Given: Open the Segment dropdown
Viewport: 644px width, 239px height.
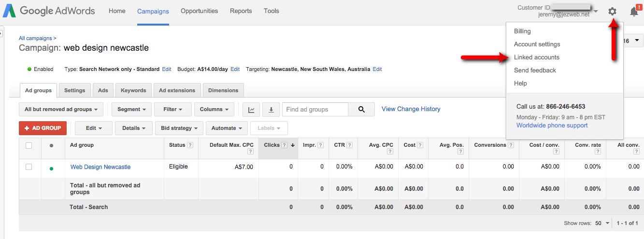Looking at the screenshot, I should click(x=131, y=110).
